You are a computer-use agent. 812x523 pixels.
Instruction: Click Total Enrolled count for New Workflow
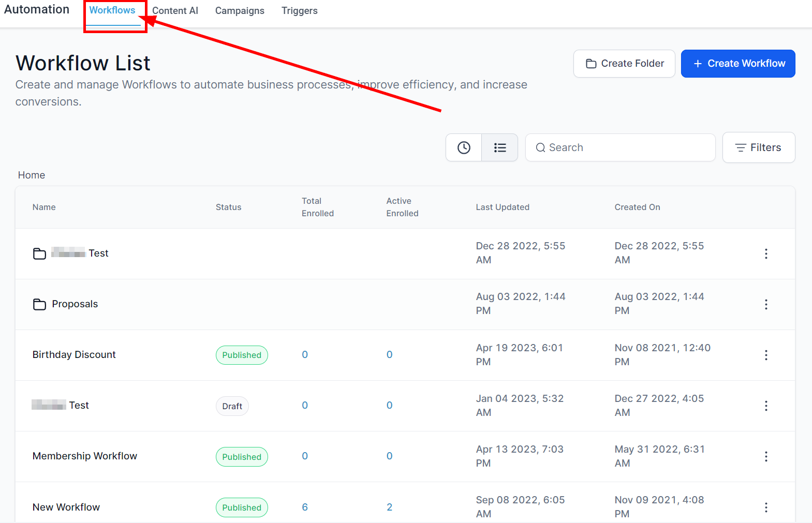[305, 507]
